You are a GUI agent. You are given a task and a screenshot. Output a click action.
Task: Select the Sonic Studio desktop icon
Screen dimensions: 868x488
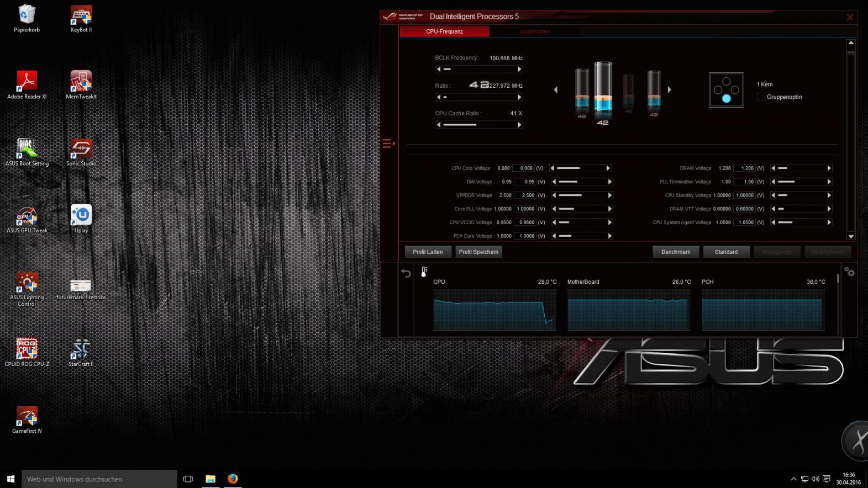[x=81, y=152]
